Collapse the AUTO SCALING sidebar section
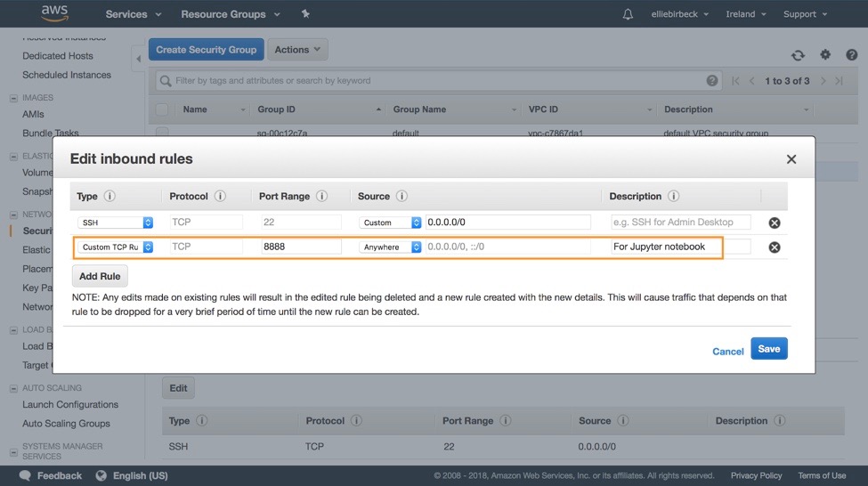The height and width of the screenshot is (486, 868). [x=13, y=389]
